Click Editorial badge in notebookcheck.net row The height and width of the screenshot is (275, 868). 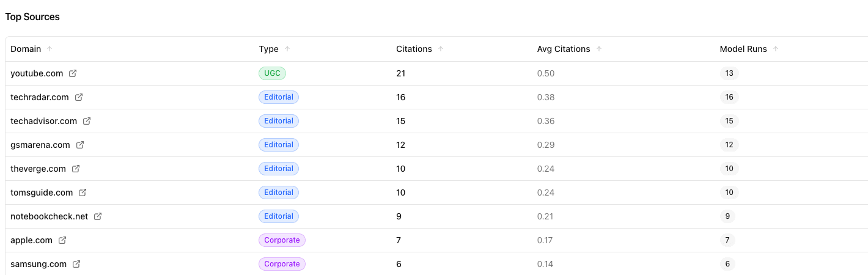coord(279,216)
